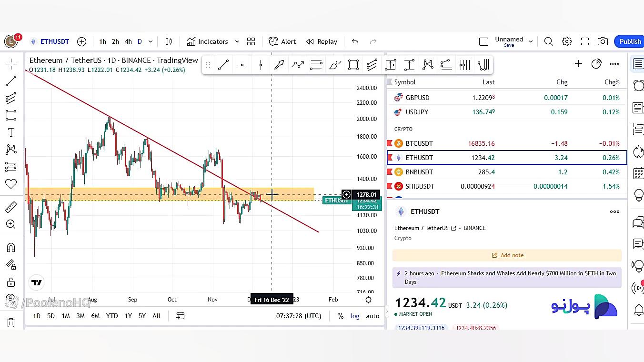644x362 pixels.
Task: Open the Ethereum Sharks and Whales news headline
Action: (510, 278)
